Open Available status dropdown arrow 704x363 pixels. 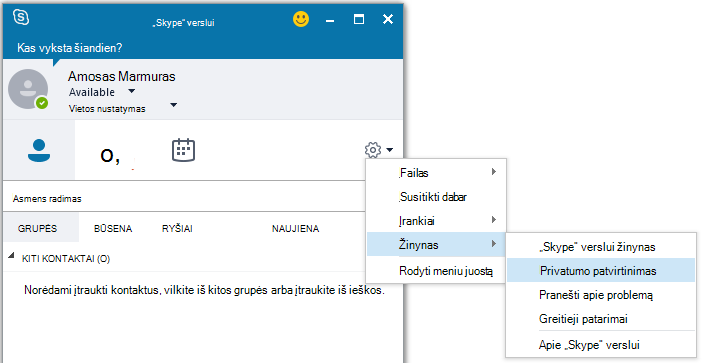pyautogui.click(x=131, y=91)
